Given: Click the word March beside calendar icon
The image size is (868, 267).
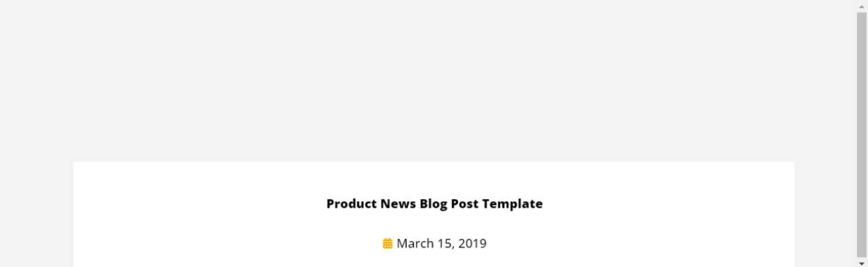Looking at the screenshot, I should (x=414, y=243).
